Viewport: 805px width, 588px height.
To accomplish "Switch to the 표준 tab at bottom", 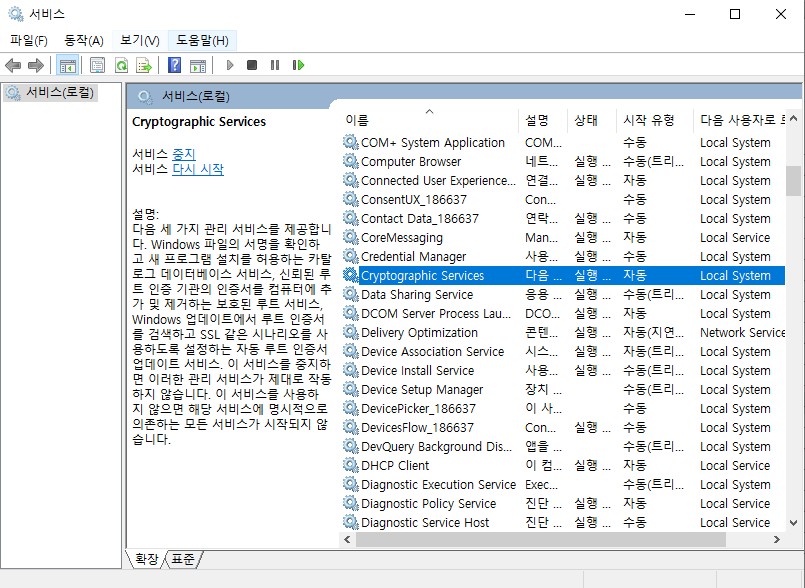I will pos(183,559).
